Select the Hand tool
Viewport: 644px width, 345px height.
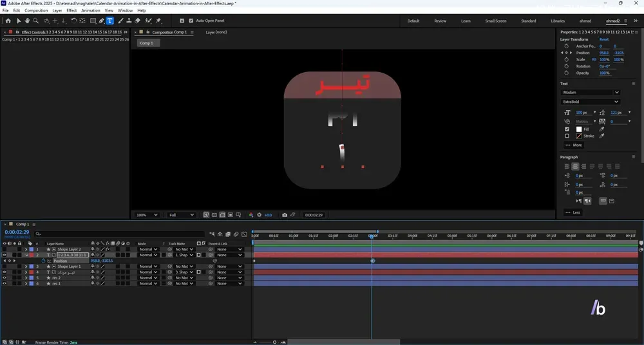point(27,21)
